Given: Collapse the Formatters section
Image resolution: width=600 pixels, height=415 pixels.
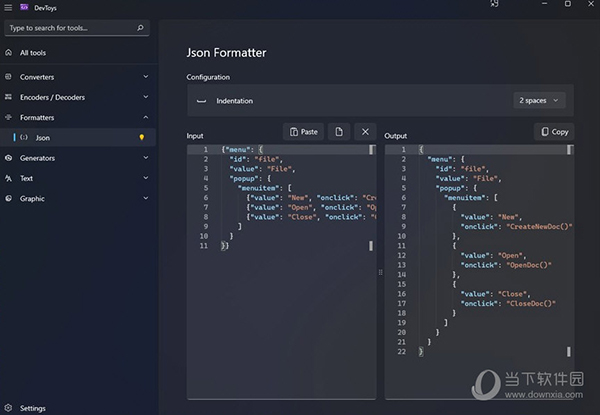Looking at the screenshot, I should coord(146,117).
